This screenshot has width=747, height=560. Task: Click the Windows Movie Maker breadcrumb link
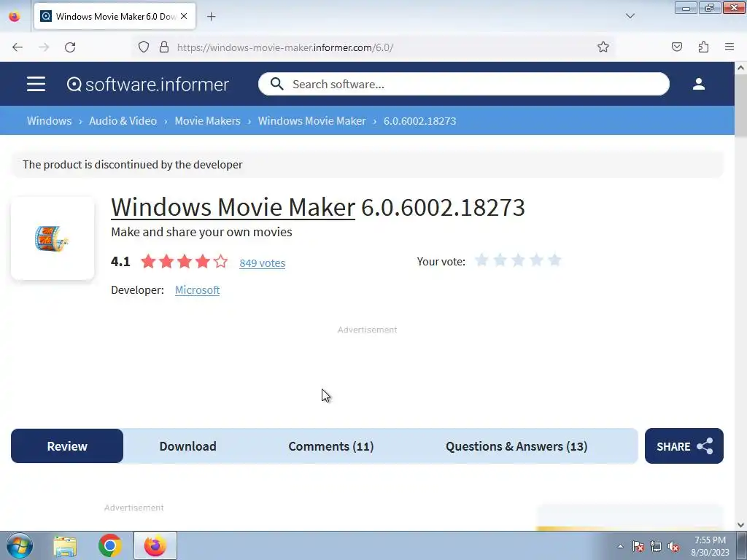point(312,120)
